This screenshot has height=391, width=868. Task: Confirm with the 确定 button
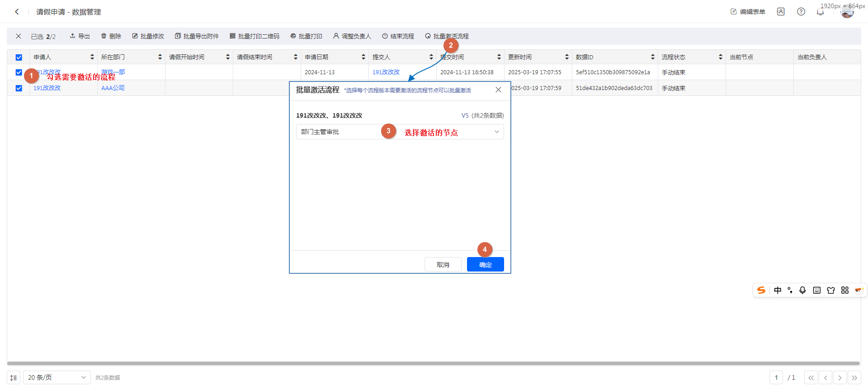pos(485,265)
